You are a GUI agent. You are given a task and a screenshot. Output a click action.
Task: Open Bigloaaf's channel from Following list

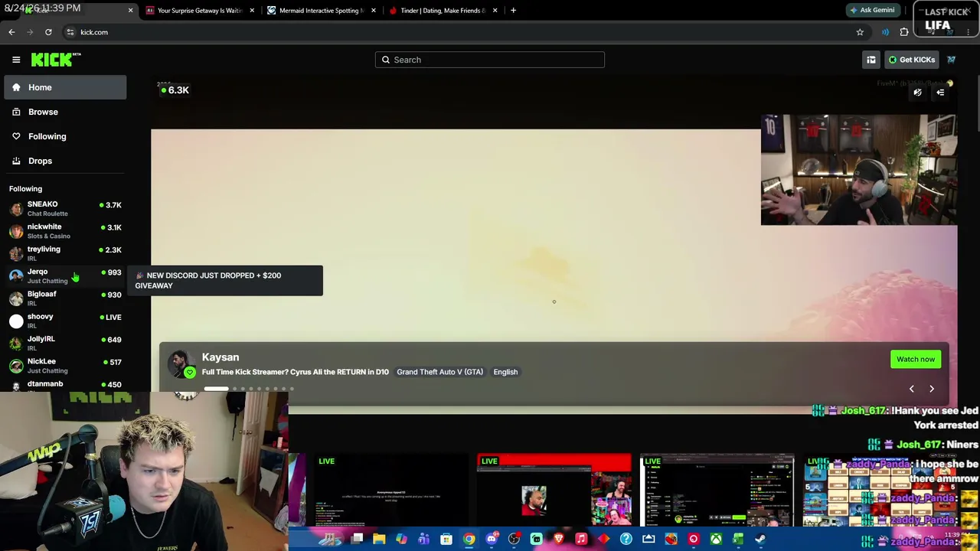[x=65, y=298]
